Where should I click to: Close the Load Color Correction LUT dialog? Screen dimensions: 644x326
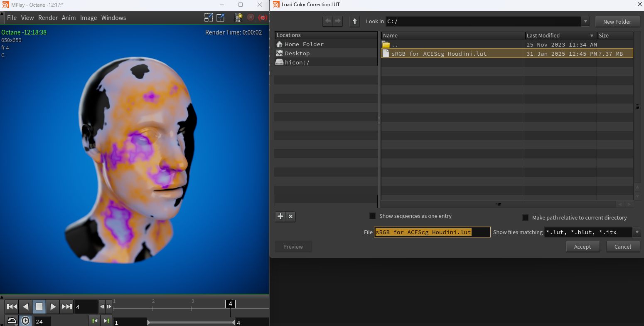coord(639,5)
